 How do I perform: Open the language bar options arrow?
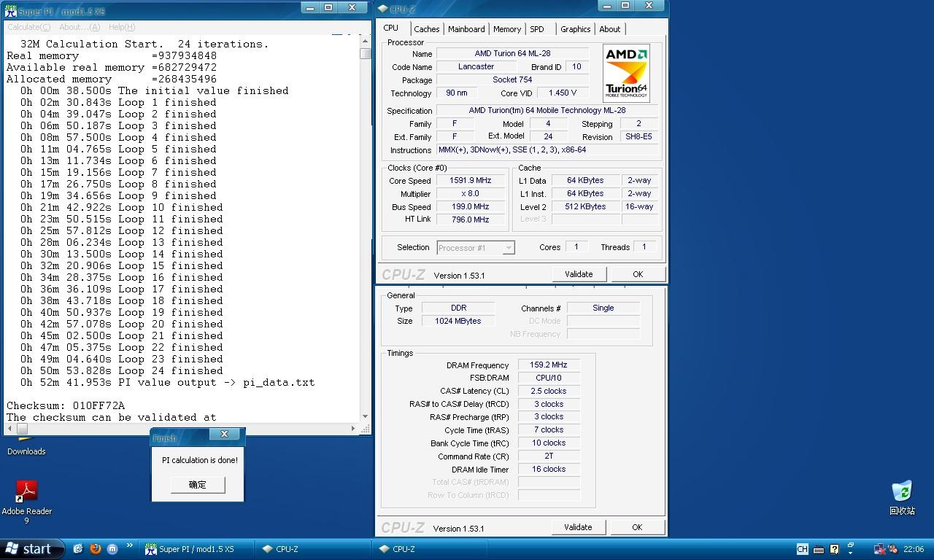pos(851,553)
